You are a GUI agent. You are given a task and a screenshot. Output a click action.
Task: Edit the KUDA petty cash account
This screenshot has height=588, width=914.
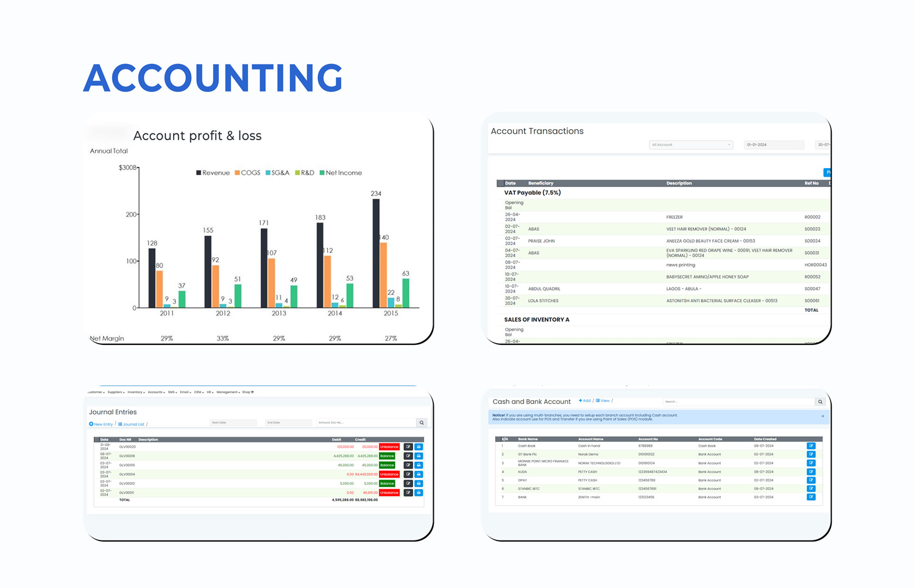[811, 472]
